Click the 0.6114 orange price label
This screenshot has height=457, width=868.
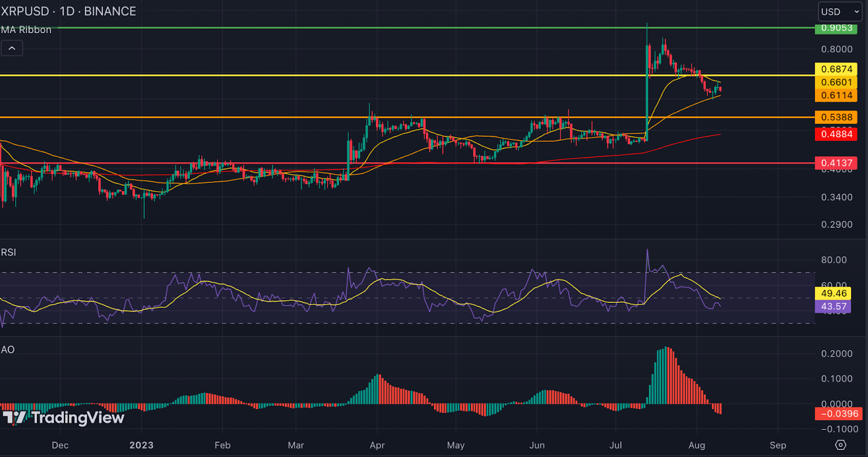[836, 96]
